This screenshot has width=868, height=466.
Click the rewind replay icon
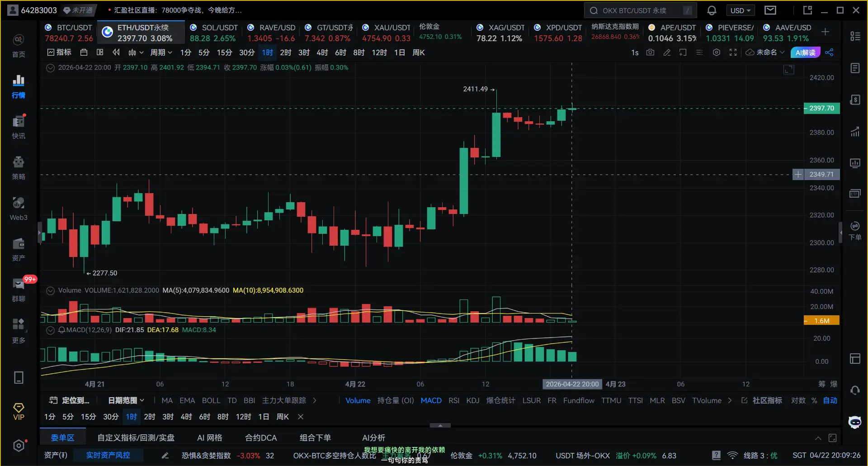[116, 52]
